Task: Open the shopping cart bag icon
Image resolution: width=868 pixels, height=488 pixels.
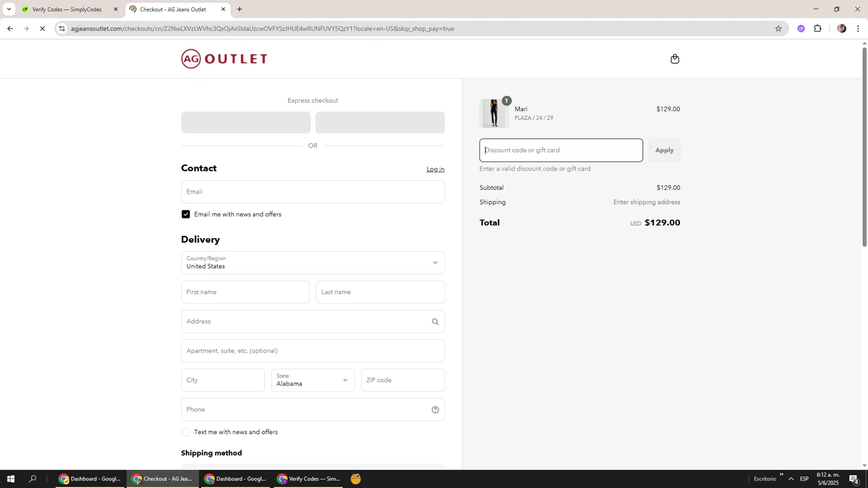Action: tap(675, 59)
